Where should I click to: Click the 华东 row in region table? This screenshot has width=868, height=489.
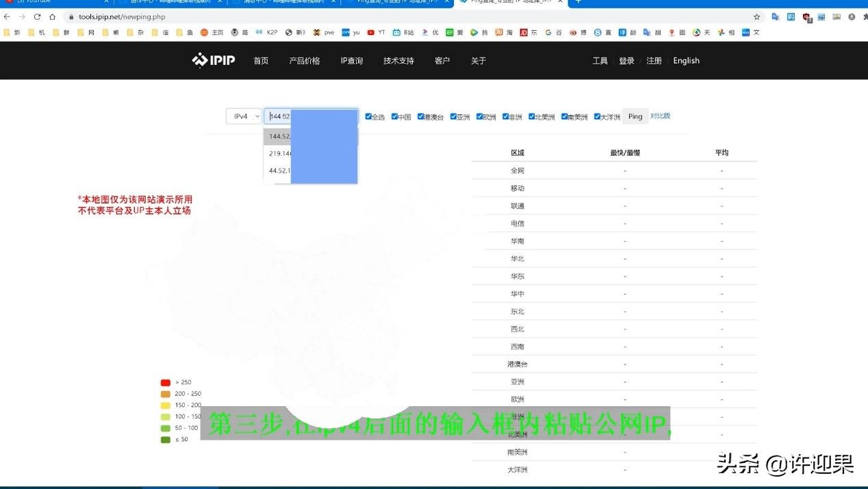coord(614,276)
